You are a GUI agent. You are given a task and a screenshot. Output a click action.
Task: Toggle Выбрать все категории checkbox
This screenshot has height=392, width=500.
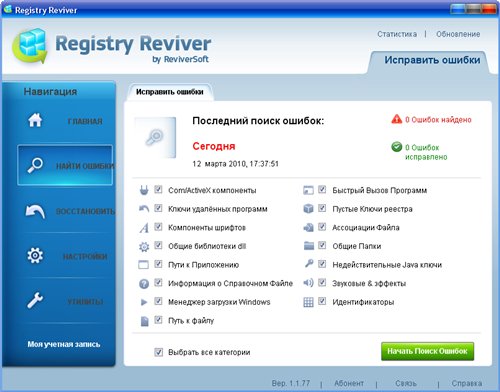coord(159,352)
